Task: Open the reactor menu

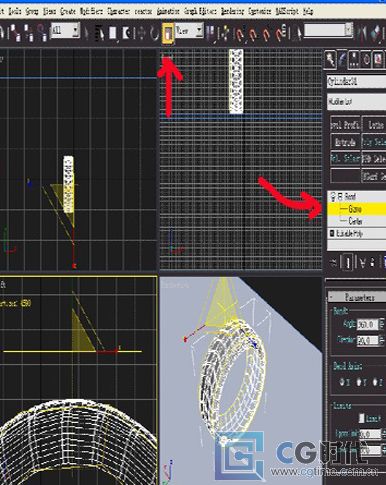Action: (x=143, y=12)
